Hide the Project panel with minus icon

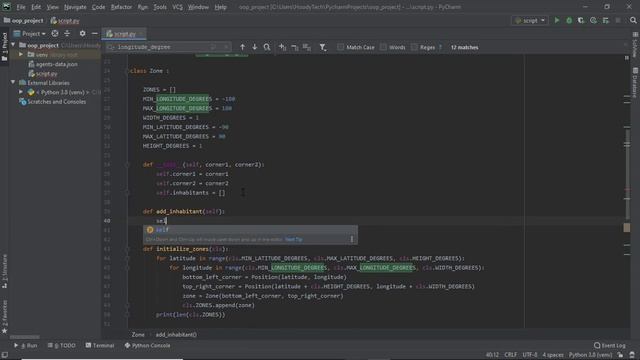95,33
